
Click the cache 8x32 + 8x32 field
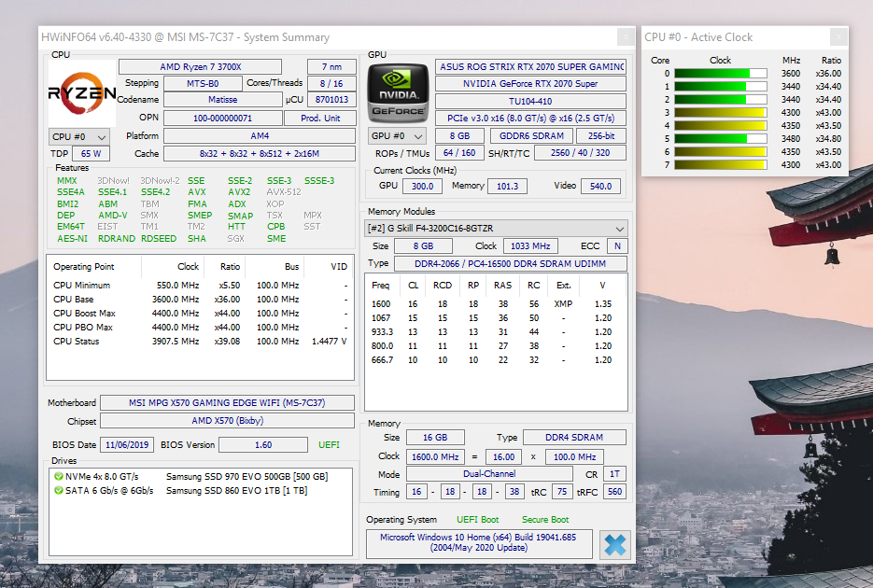pyautogui.click(x=260, y=154)
